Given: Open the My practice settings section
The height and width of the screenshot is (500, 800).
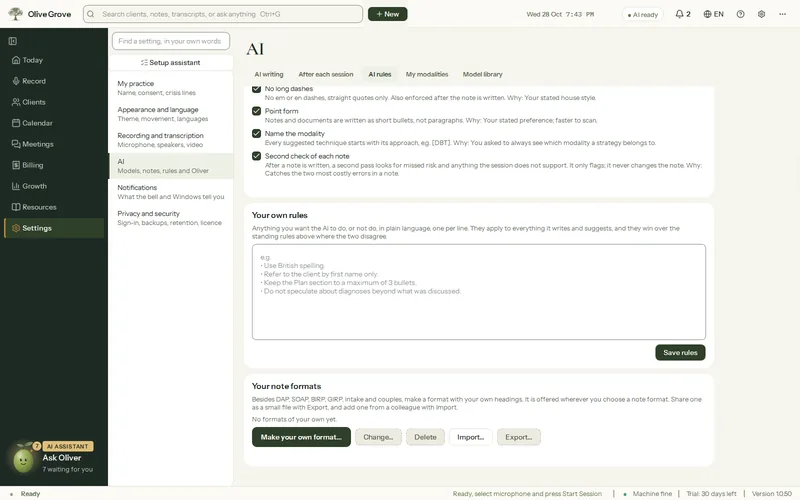Looking at the screenshot, I should 171,88.
